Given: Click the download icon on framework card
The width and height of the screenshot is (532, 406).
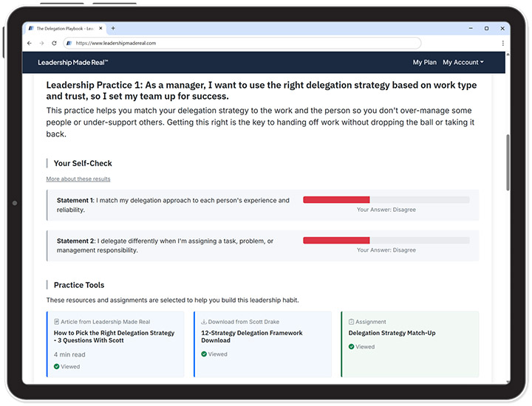Looking at the screenshot, I should point(204,322).
